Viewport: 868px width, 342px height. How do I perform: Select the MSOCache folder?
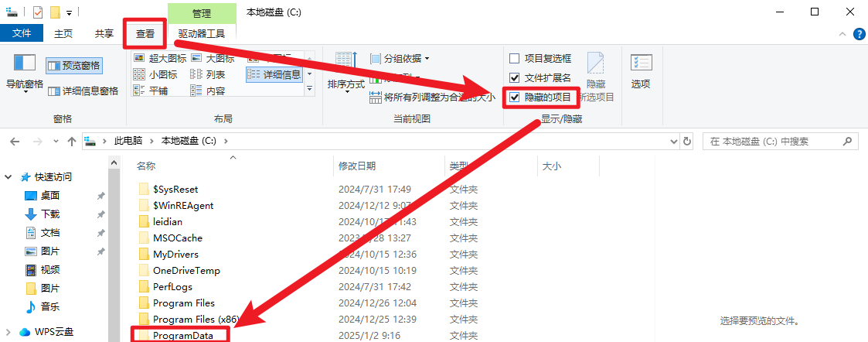click(x=178, y=238)
